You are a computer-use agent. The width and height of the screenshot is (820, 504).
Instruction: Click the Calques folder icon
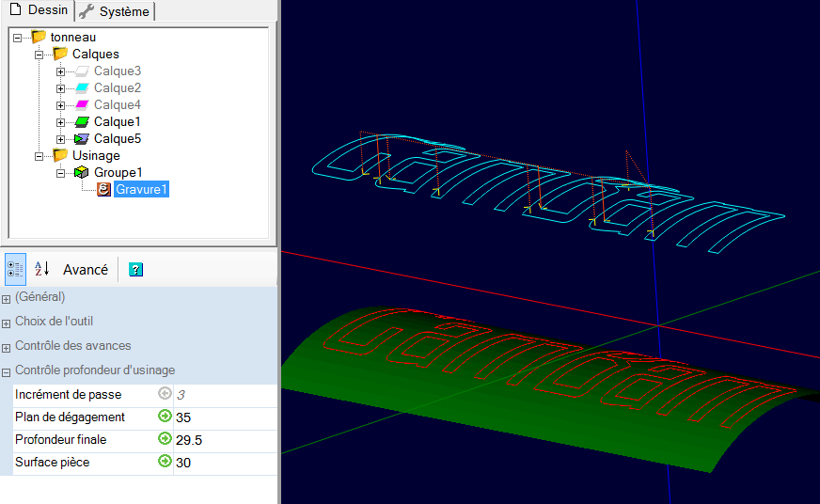coord(60,54)
